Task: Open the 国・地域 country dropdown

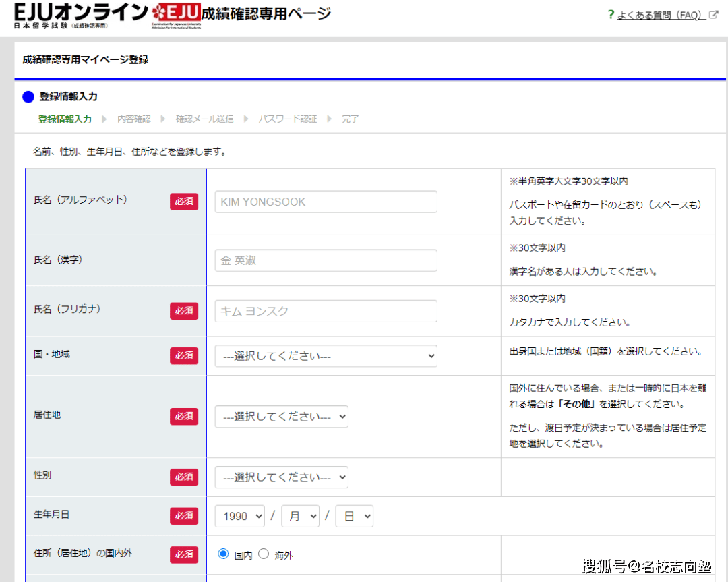Action: 326,356
